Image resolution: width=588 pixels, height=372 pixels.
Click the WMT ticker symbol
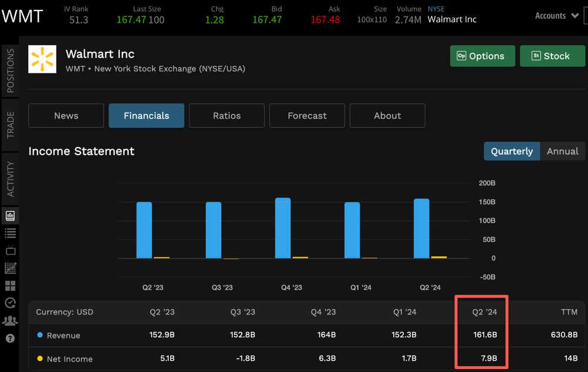22,16
